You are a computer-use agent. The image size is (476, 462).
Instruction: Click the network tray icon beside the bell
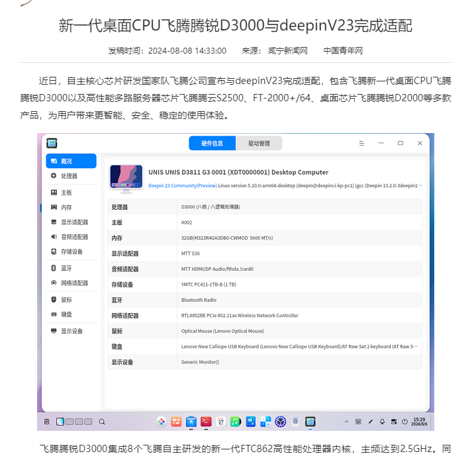(x=394, y=422)
